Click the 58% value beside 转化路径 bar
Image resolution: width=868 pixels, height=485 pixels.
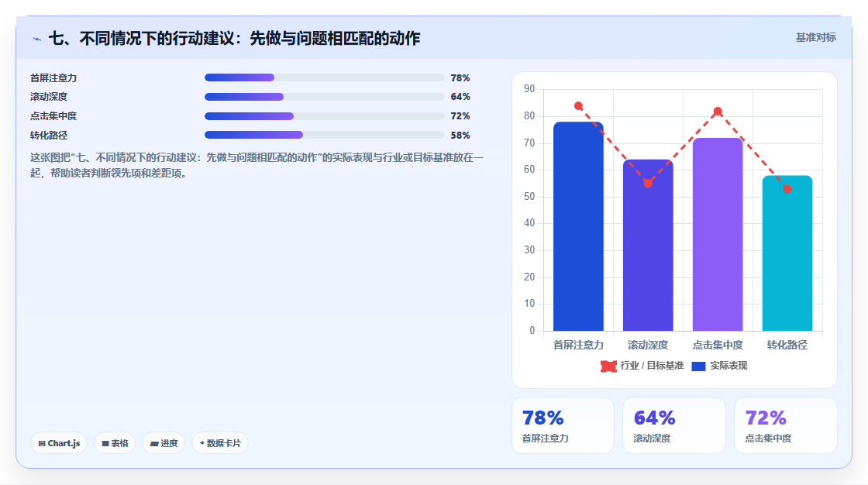click(460, 135)
